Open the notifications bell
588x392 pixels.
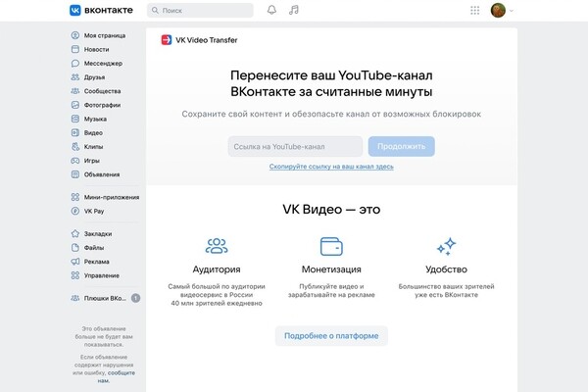pyautogui.click(x=271, y=10)
